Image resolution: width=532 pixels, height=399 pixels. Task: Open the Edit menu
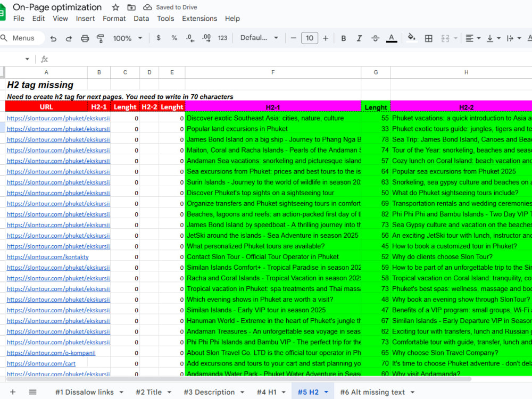[x=38, y=18]
